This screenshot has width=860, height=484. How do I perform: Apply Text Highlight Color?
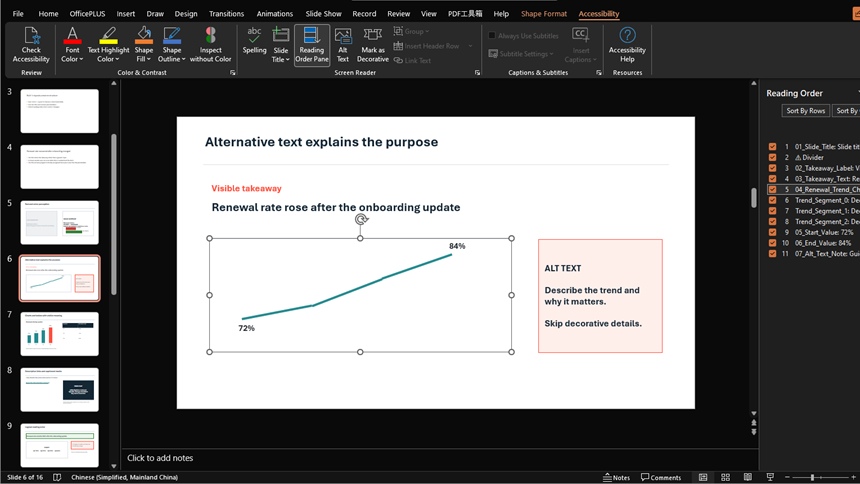point(108,36)
